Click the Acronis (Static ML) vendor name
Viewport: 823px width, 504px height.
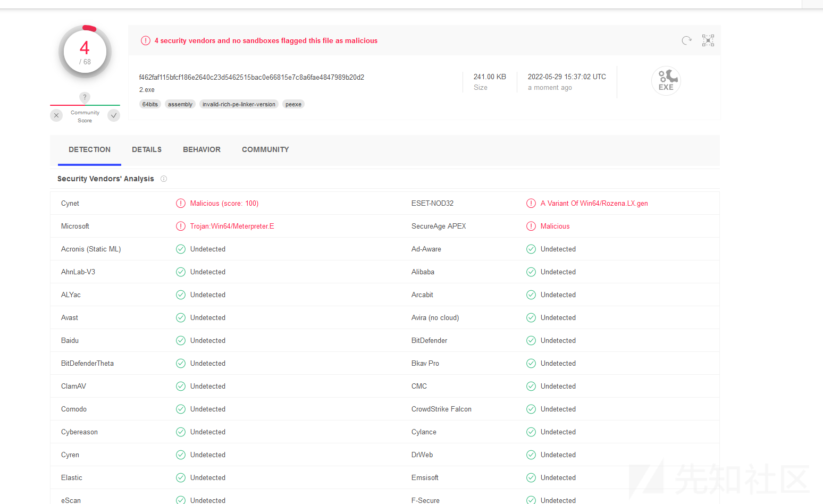coord(91,249)
